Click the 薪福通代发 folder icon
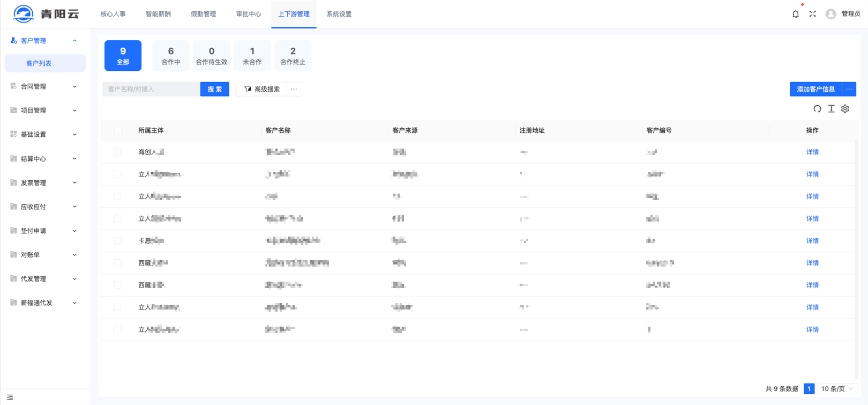The height and width of the screenshot is (405, 868). click(13, 303)
